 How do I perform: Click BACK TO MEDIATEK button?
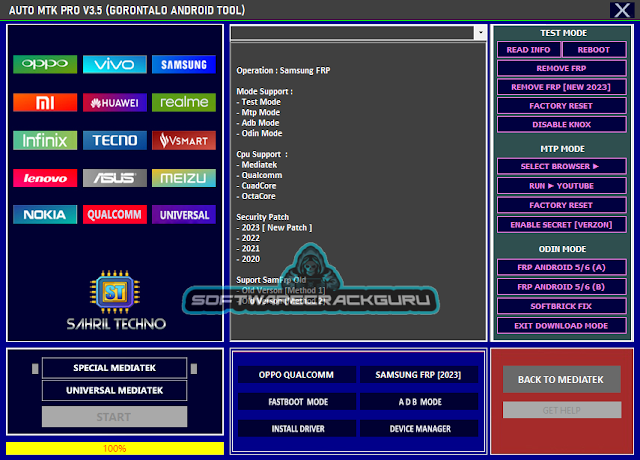coord(562,379)
